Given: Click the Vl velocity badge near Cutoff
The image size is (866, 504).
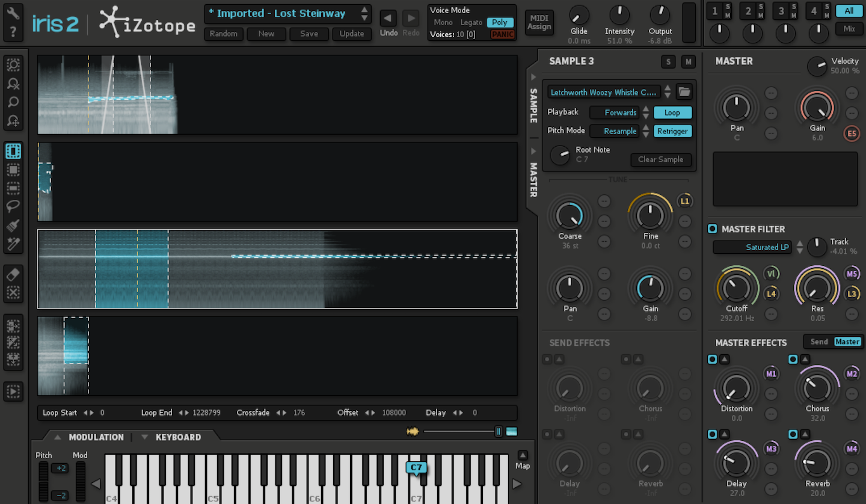Looking at the screenshot, I should 771,274.
